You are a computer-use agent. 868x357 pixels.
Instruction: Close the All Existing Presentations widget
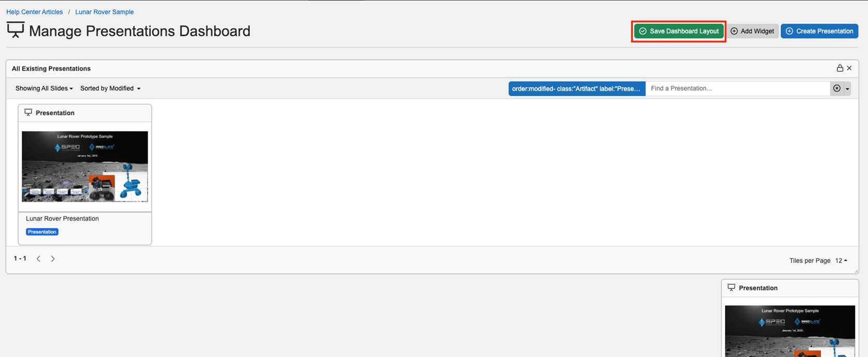(x=849, y=68)
